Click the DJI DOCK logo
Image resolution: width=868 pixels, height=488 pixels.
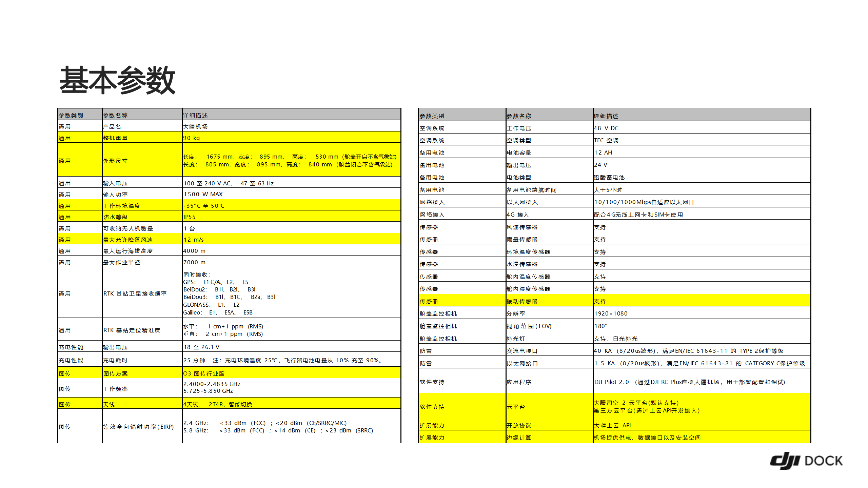(806, 461)
